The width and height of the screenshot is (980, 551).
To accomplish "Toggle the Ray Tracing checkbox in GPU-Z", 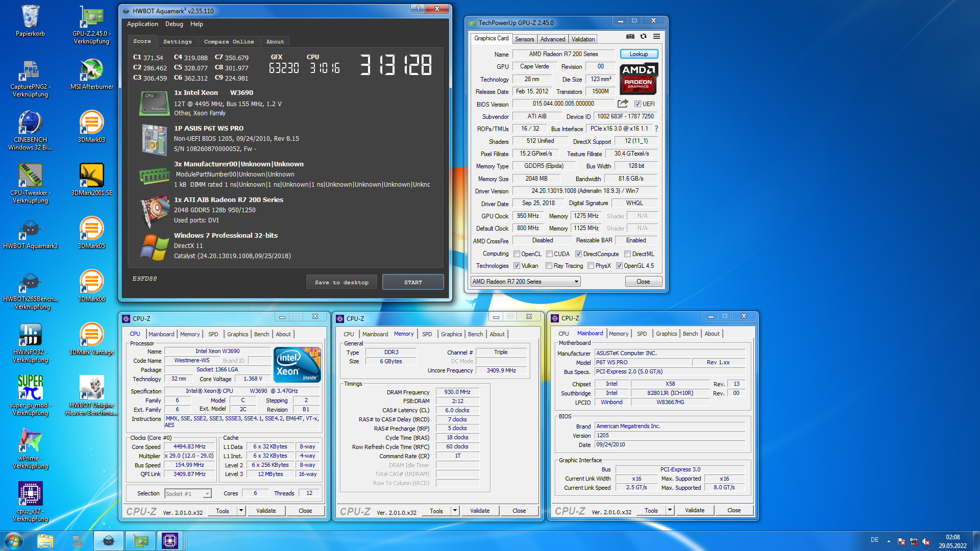I will (x=549, y=266).
